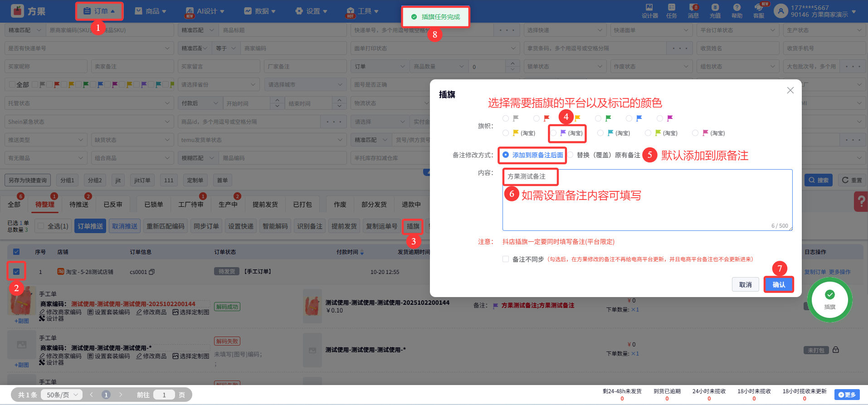
Task: Open the 50条/页 page size dropdown
Action: click(62, 395)
